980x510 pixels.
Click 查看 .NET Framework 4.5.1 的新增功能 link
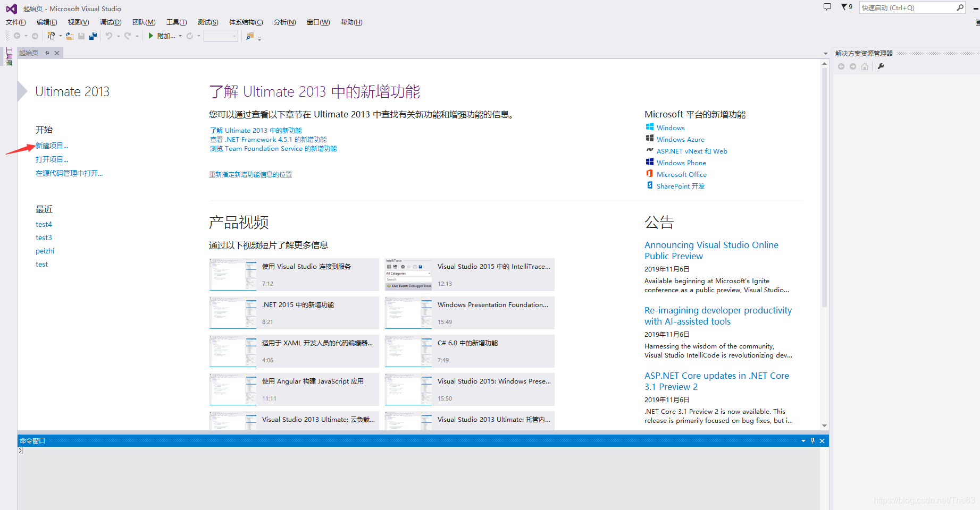(x=268, y=140)
